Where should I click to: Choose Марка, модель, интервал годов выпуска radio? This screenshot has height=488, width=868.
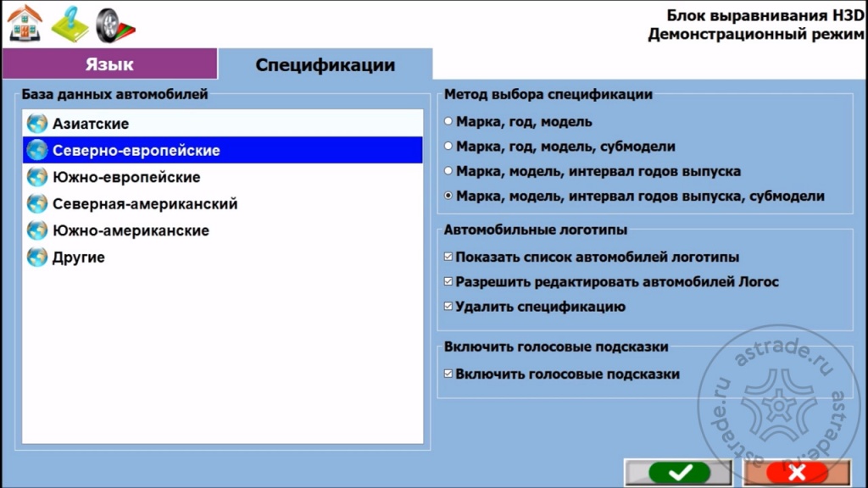pos(448,171)
